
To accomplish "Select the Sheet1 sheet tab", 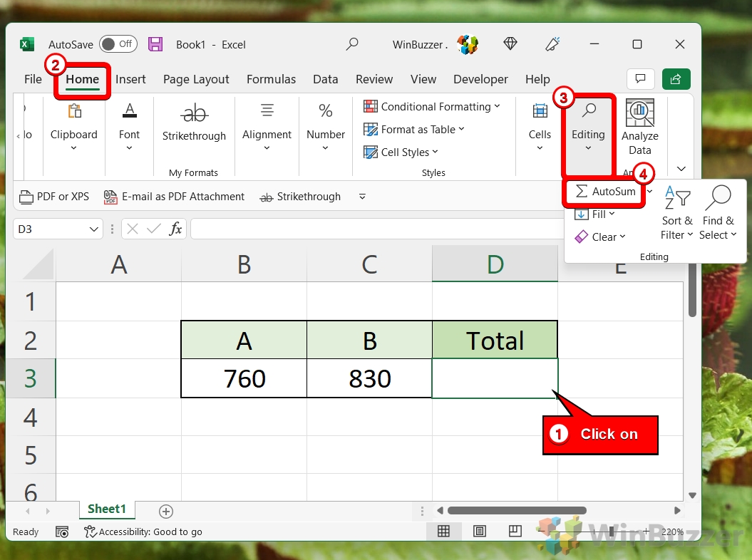I will (107, 509).
